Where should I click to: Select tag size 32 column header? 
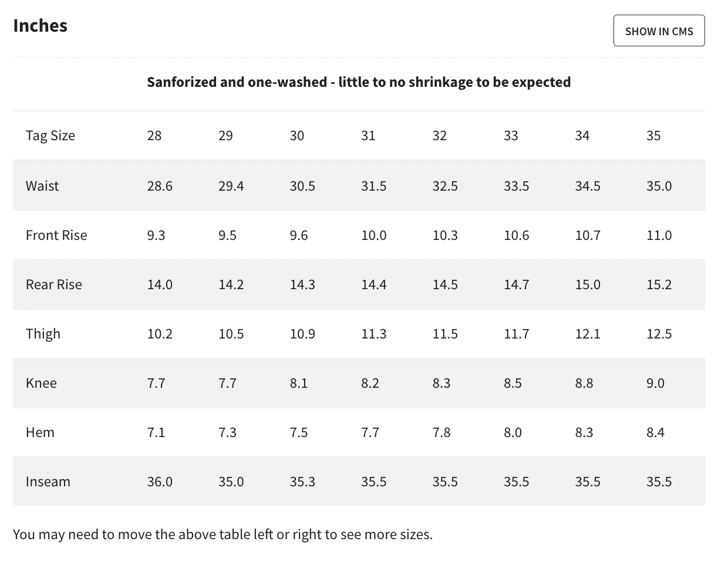[440, 136]
